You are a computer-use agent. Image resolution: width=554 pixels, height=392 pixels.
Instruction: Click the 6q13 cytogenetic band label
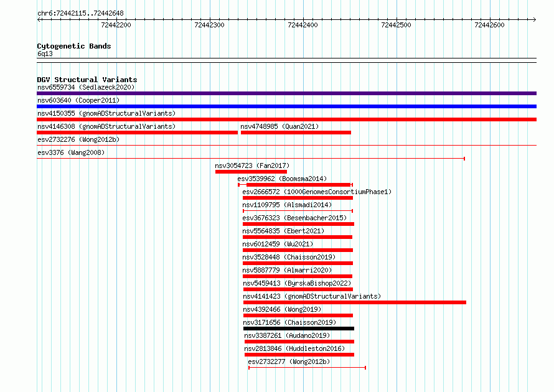(x=45, y=54)
